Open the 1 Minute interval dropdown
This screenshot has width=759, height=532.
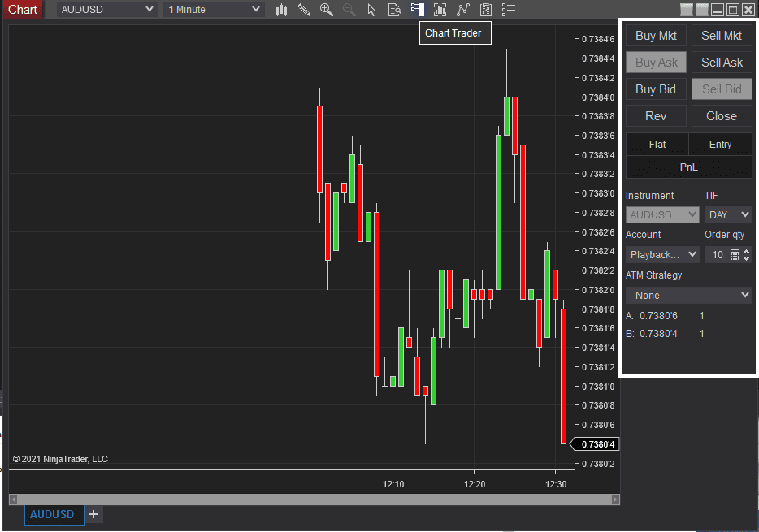click(214, 9)
